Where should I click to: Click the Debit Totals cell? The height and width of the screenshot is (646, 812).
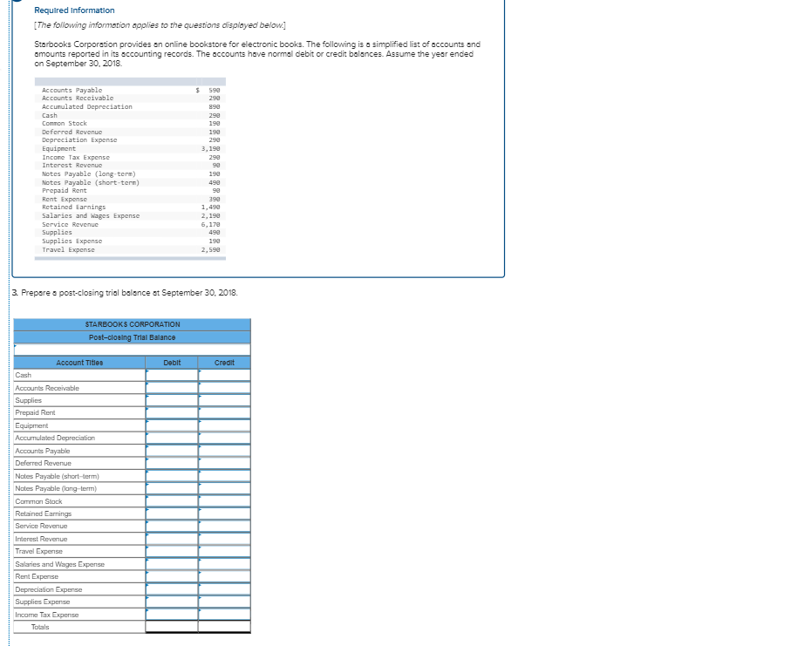point(171,626)
